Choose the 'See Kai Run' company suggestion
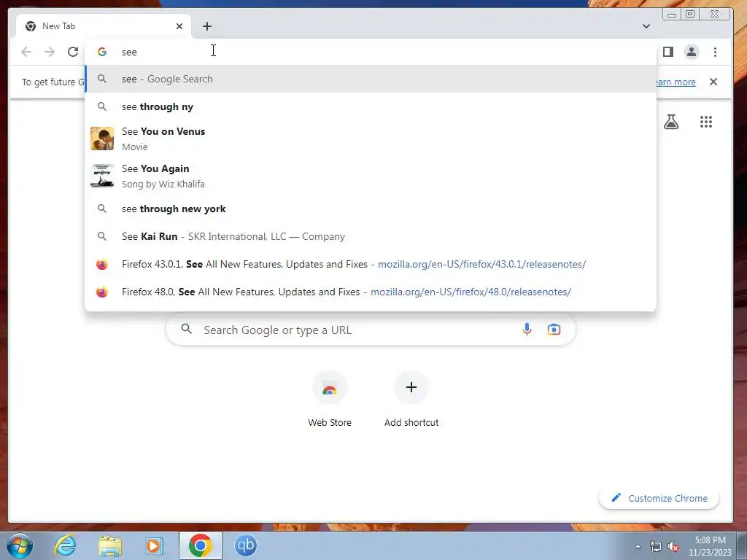 point(371,236)
